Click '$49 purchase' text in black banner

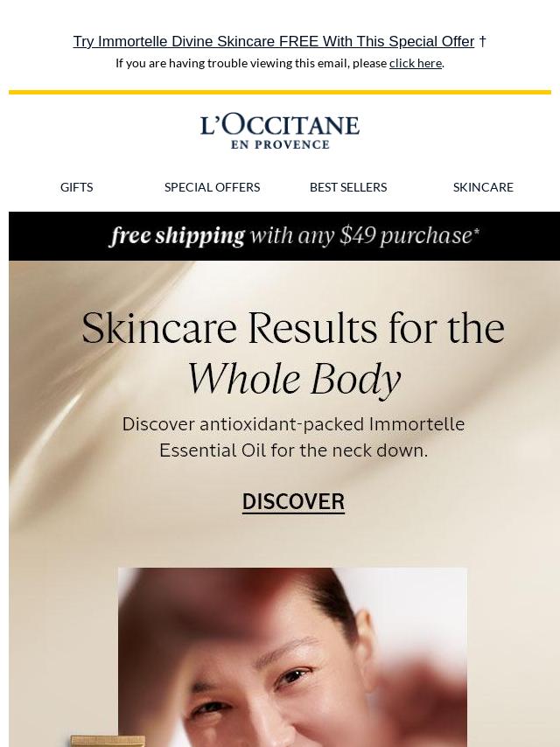(x=409, y=235)
